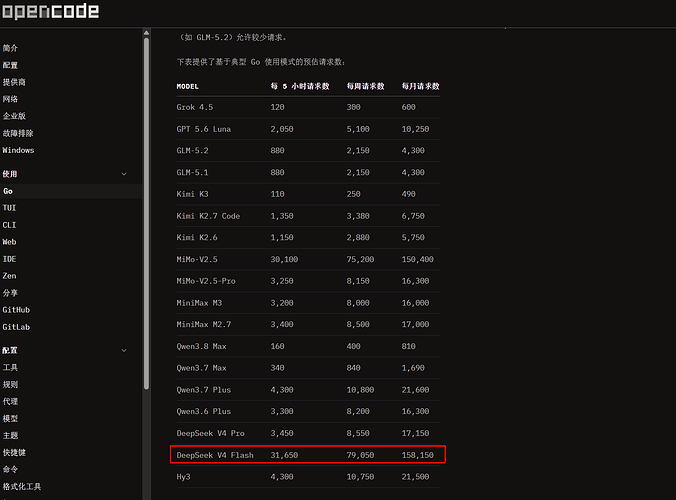The image size is (676, 500).
Task: Click the GLM-5.1 model cell
Action: [192, 173]
